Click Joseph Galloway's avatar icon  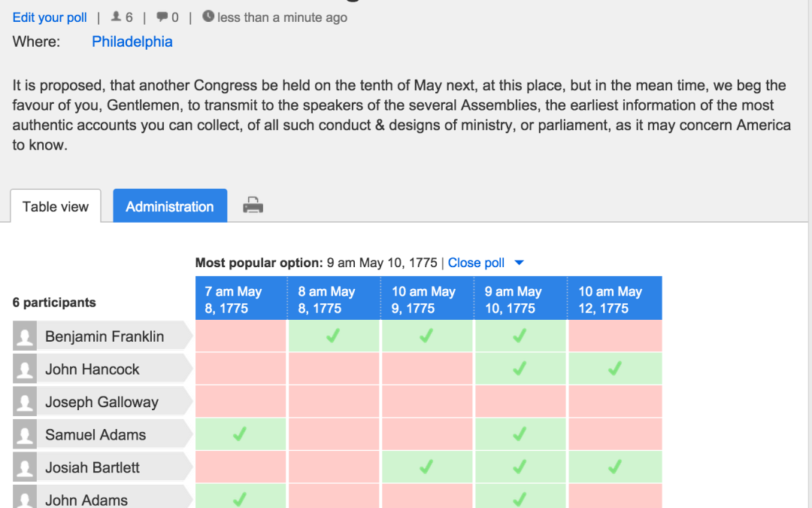point(25,402)
